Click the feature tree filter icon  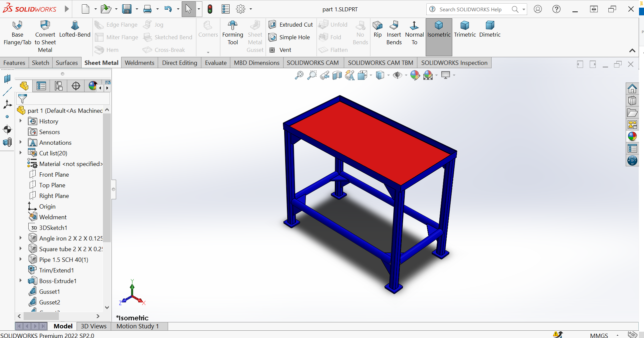[x=22, y=99]
